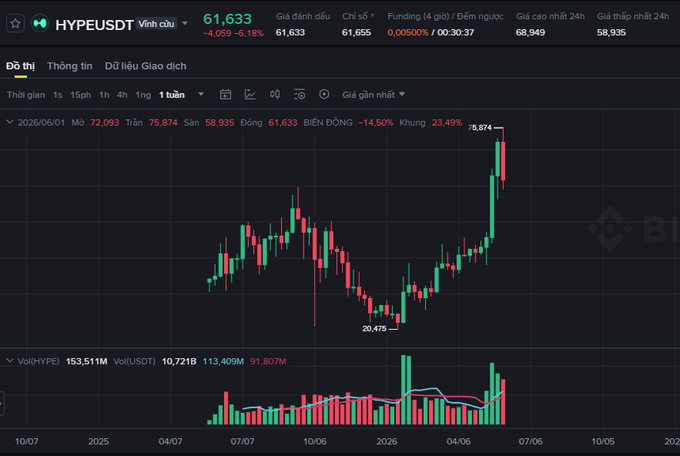Open the technical indicators chart icon

(x=250, y=94)
